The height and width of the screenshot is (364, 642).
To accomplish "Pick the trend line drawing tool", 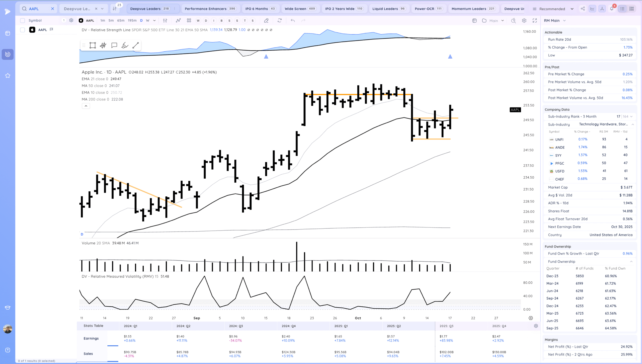I will 135,45.
